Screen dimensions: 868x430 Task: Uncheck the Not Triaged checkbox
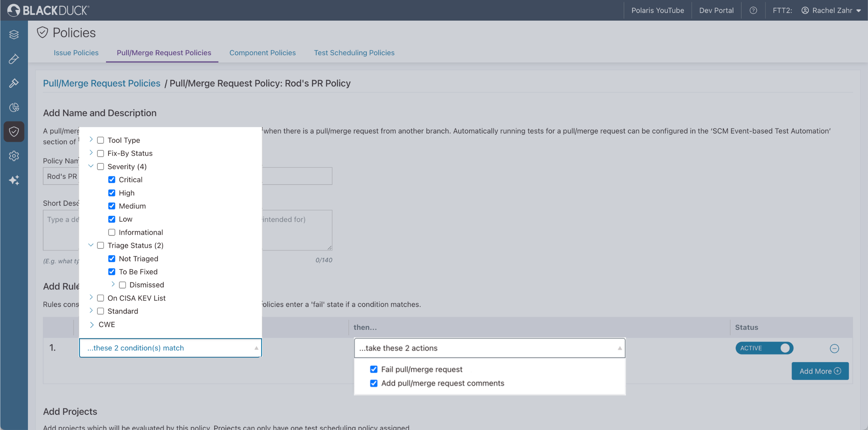pyautogui.click(x=112, y=259)
